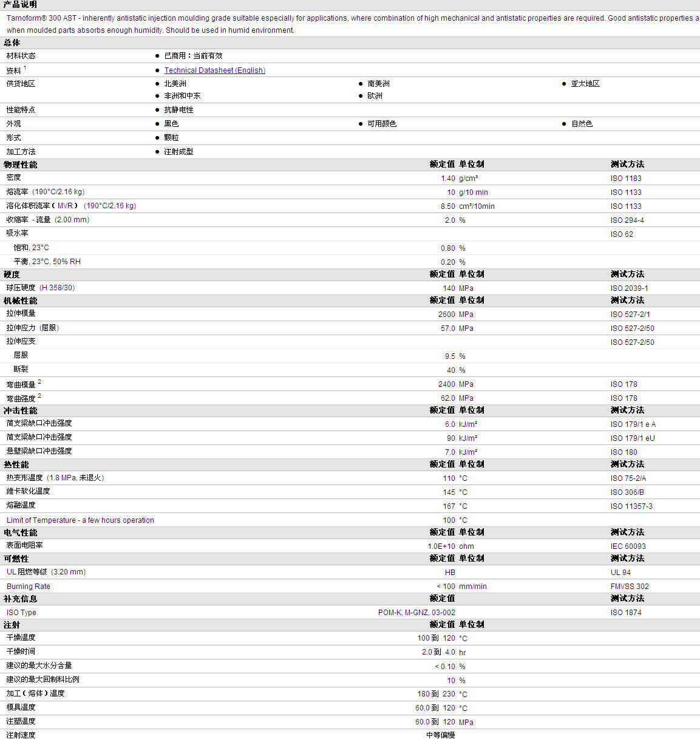Click the 冲击性能 section header

(20, 410)
